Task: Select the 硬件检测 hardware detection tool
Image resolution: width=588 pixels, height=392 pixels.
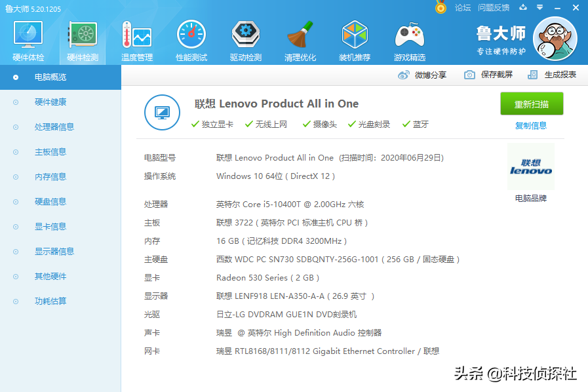Action: [82, 39]
